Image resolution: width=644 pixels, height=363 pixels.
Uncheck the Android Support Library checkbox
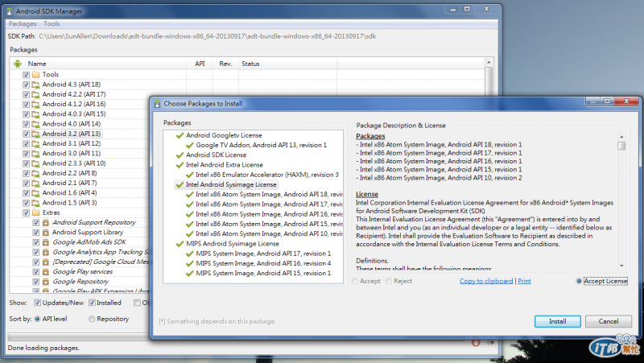coord(36,233)
